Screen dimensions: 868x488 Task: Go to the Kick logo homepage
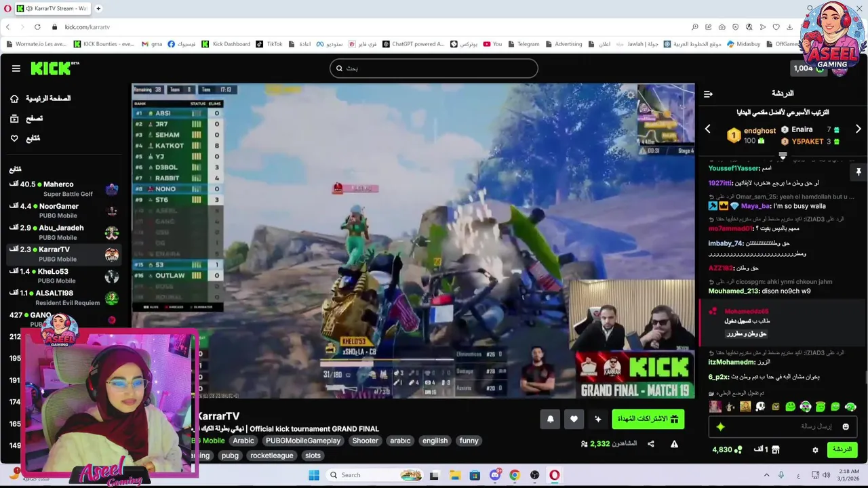pyautogui.click(x=54, y=68)
